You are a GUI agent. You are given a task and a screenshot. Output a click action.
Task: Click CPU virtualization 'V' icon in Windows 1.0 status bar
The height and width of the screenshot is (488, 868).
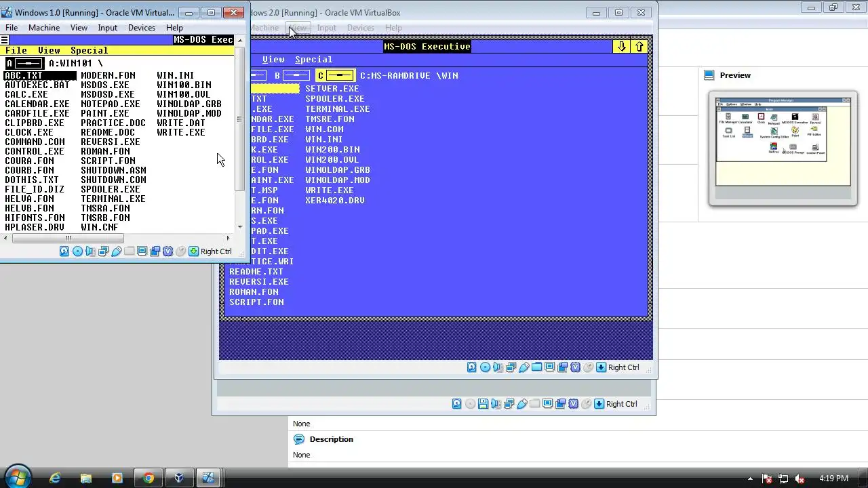(x=167, y=251)
